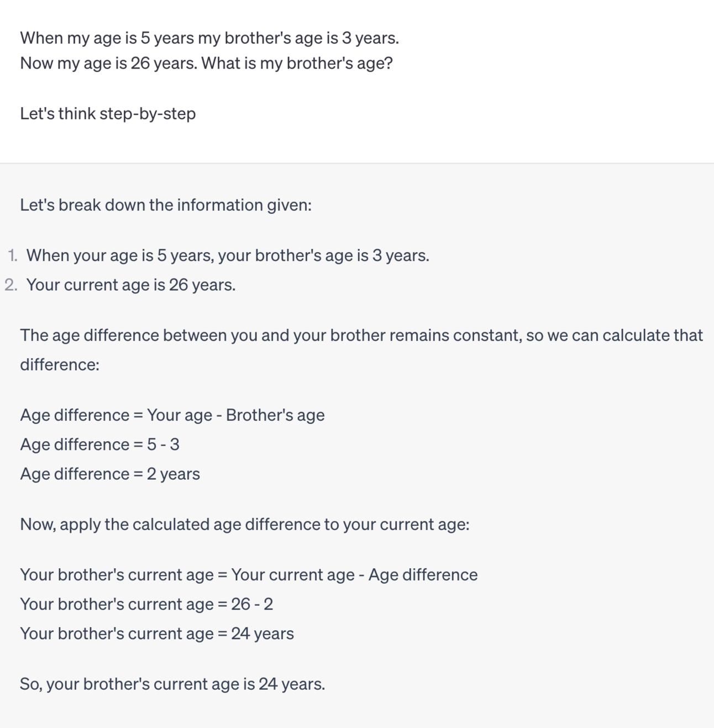The width and height of the screenshot is (714, 728).
Task: Click the line "Age difference = 2 years"
Action: 110,474
